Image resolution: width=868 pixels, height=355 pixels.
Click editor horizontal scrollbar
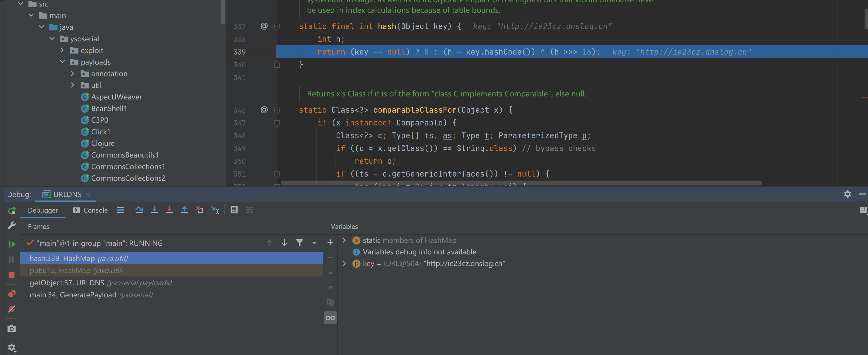522,183
